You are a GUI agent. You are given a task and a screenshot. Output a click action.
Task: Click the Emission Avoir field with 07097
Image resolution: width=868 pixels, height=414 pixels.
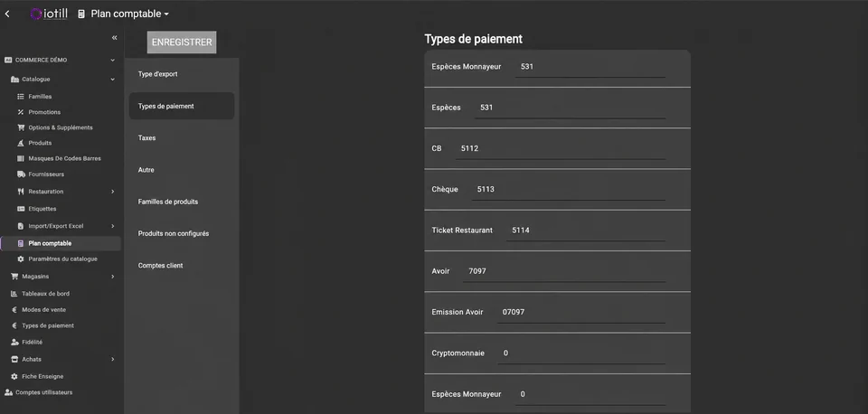click(581, 312)
